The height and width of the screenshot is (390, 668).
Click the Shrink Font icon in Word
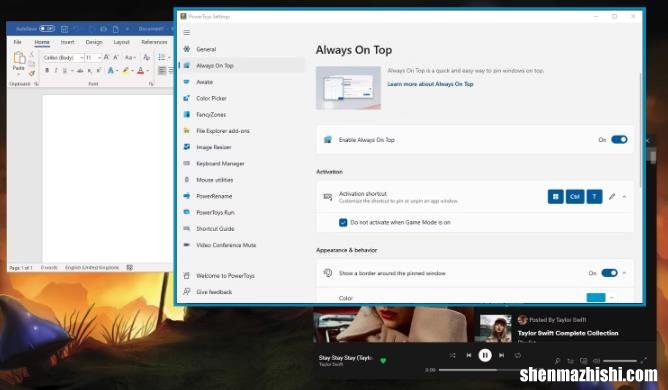point(115,57)
